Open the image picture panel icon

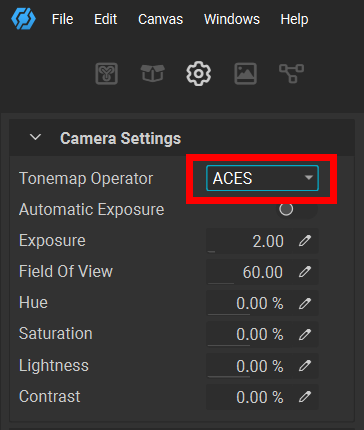(246, 73)
